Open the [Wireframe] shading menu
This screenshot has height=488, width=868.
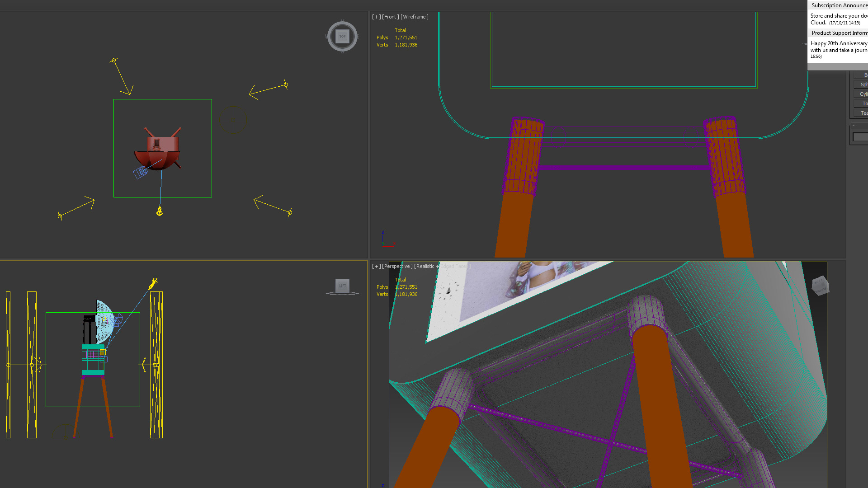coord(414,17)
